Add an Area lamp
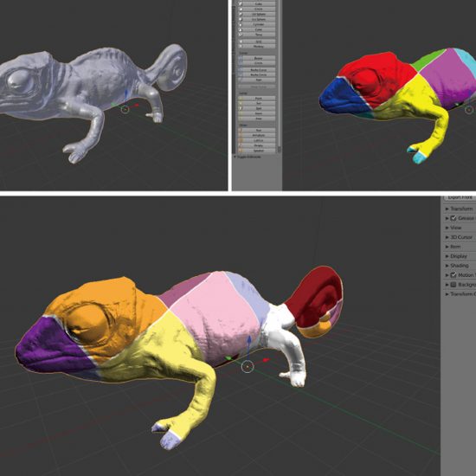Viewport: 476px width, 476px height. point(257,119)
